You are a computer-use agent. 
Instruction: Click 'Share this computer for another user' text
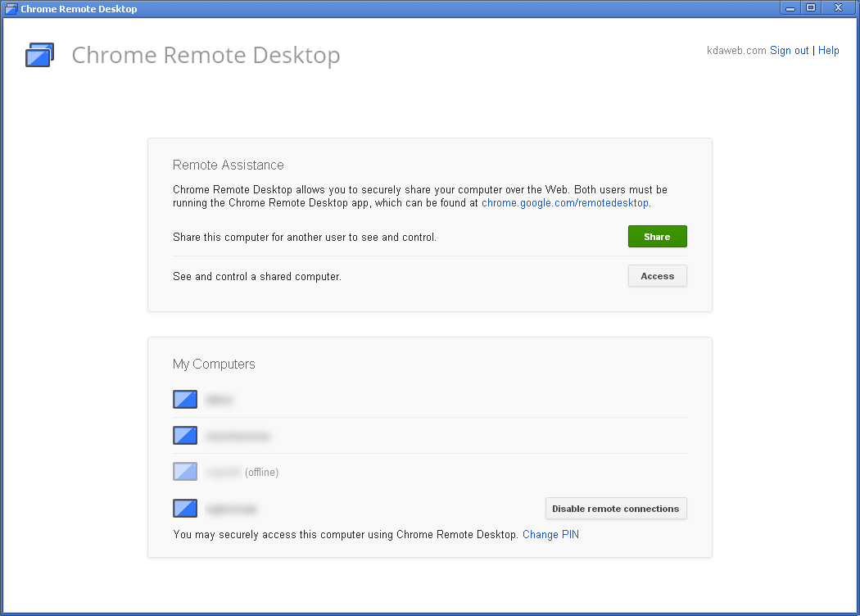[x=305, y=237]
